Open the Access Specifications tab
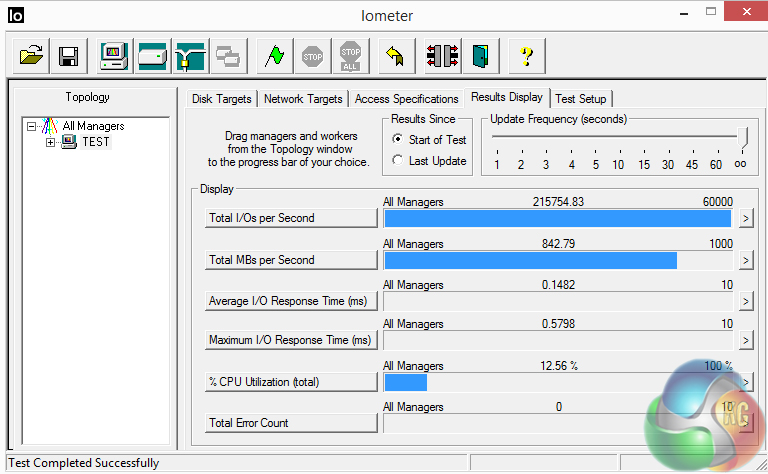768x474 pixels. [x=407, y=99]
